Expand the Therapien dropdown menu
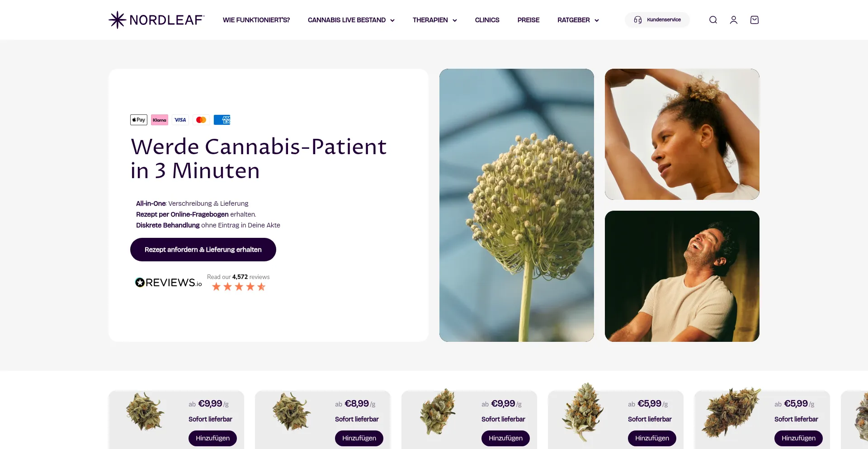The image size is (868, 449). [x=435, y=20]
